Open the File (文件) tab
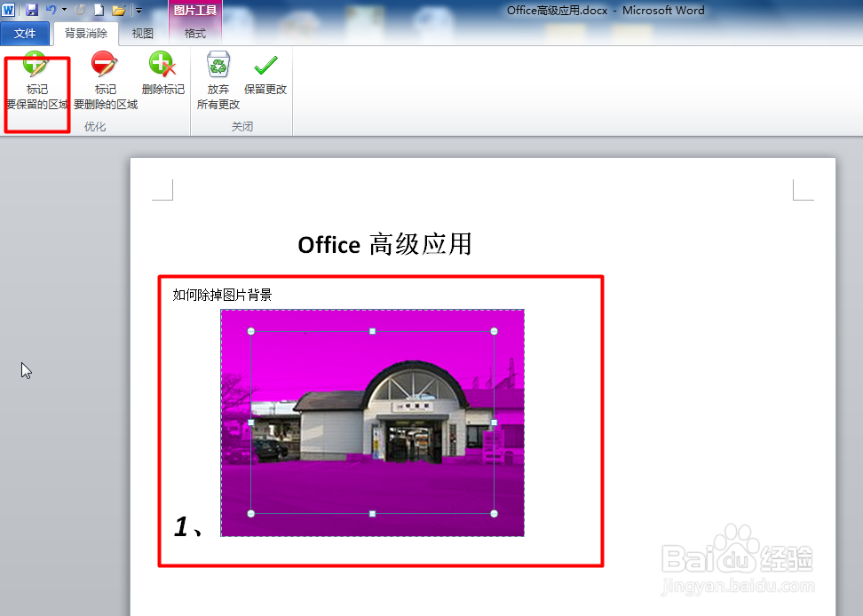 click(x=26, y=32)
